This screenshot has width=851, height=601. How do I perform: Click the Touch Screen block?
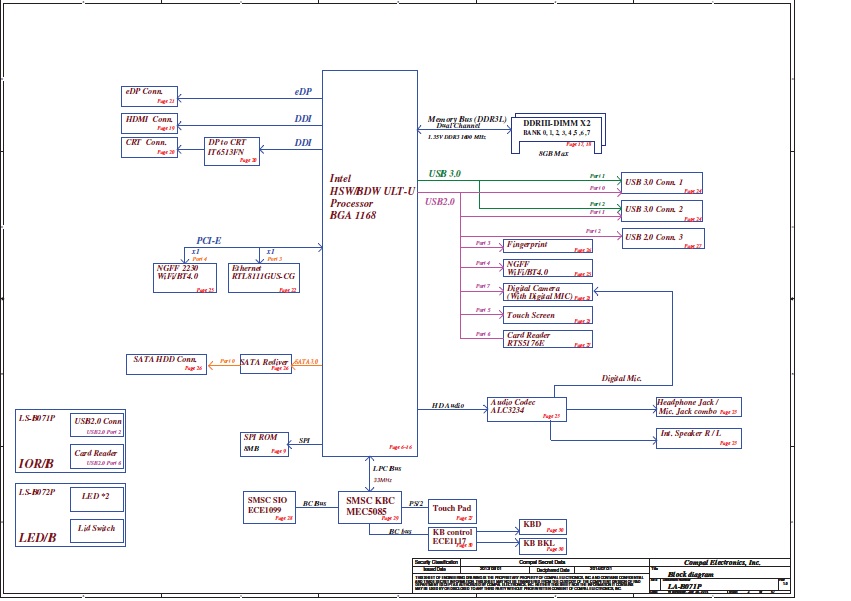[x=546, y=316]
